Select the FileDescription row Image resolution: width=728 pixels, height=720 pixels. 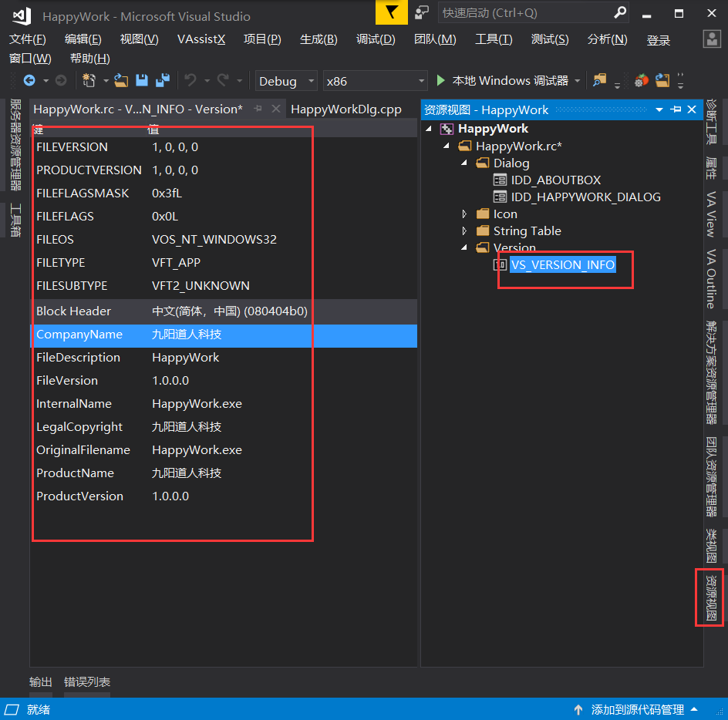224,358
